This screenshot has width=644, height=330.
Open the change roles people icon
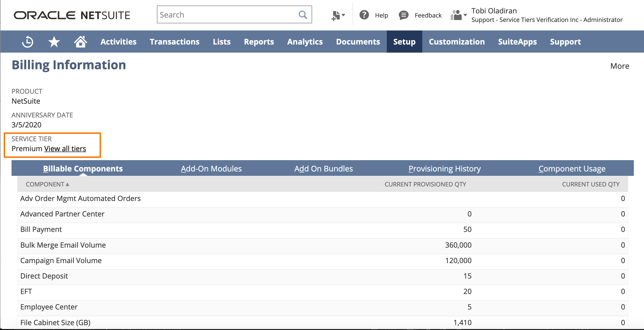click(x=456, y=15)
